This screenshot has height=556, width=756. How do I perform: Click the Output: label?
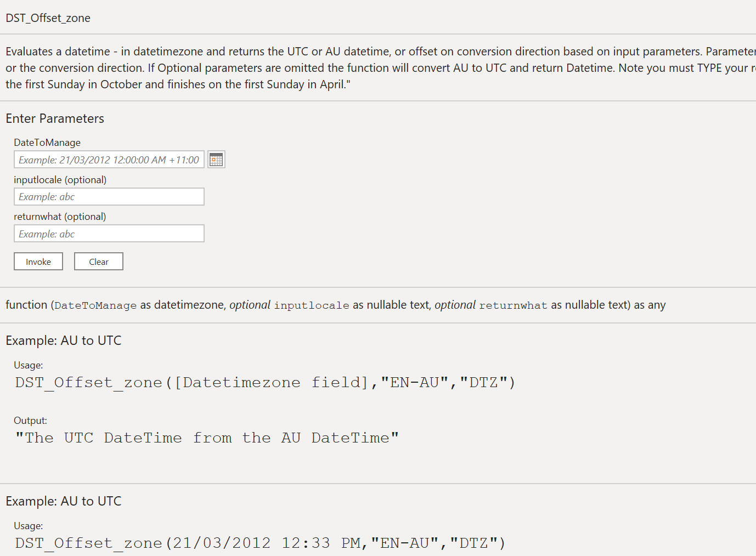[31, 421]
